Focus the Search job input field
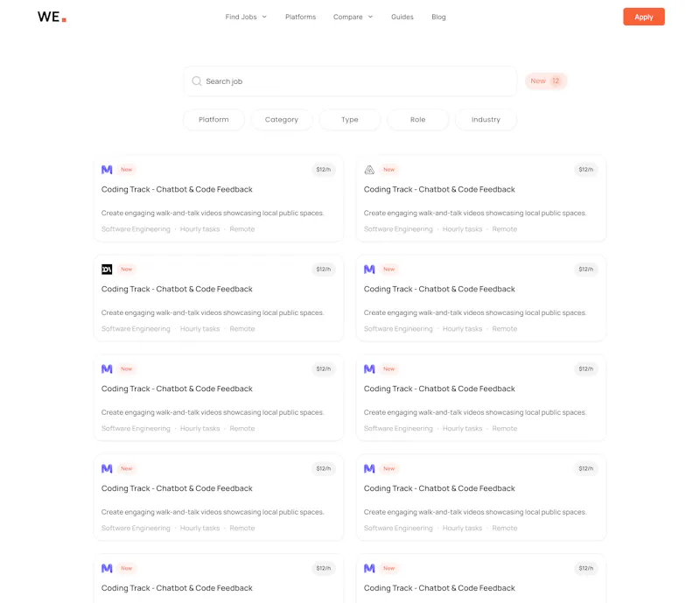700x603 pixels. click(350, 81)
